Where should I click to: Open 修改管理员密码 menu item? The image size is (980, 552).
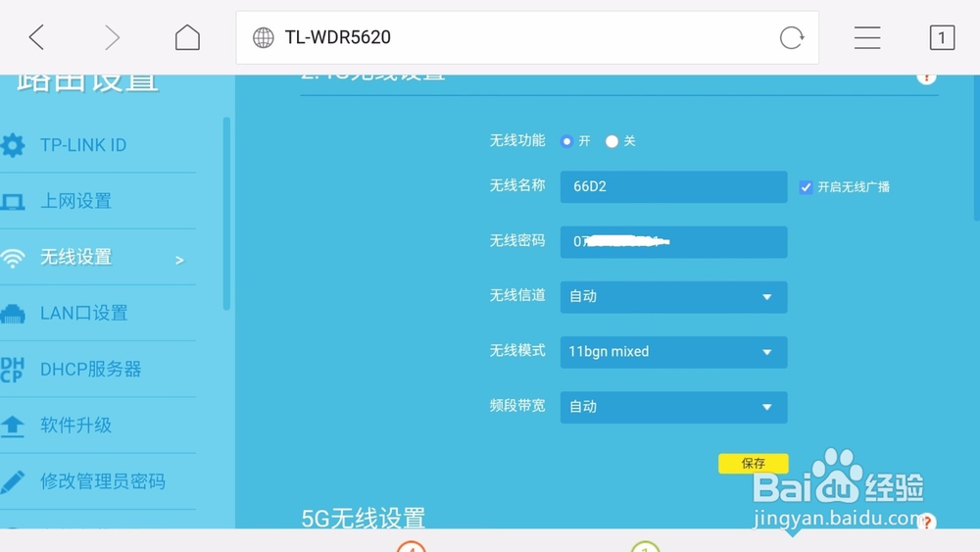click(x=103, y=481)
